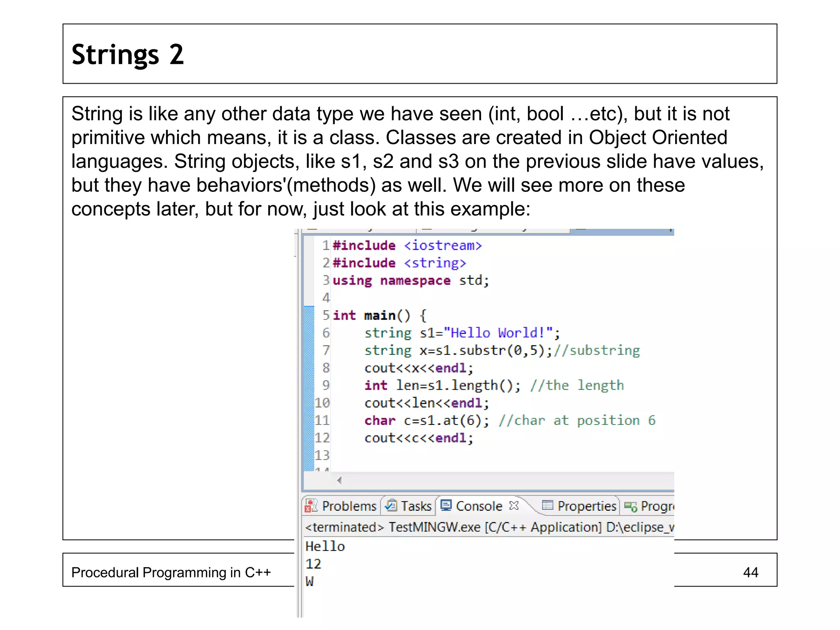
Task: Open the Properties tab
Action: coord(579,506)
